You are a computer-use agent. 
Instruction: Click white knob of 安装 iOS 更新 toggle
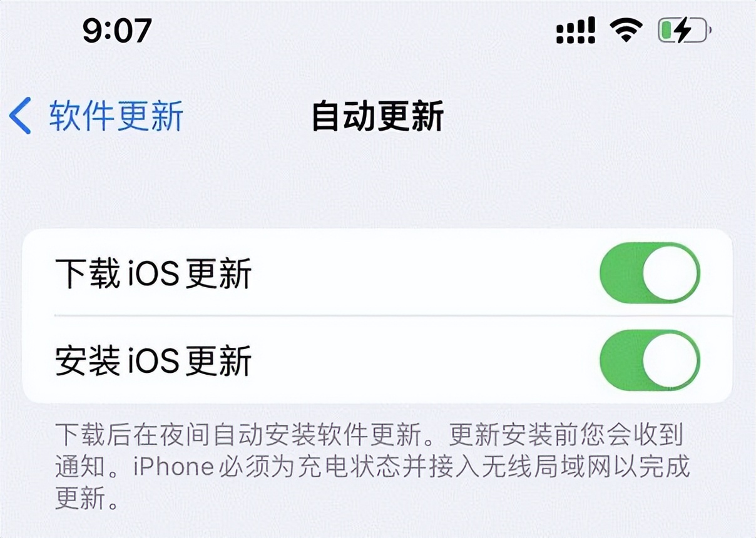(x=670, y=360)
